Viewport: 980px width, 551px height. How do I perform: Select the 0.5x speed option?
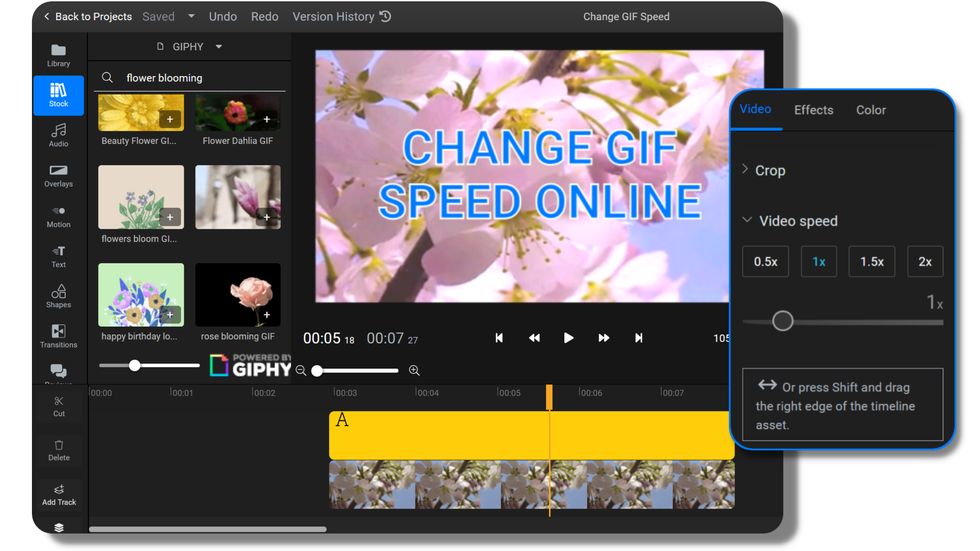[766, 261]
